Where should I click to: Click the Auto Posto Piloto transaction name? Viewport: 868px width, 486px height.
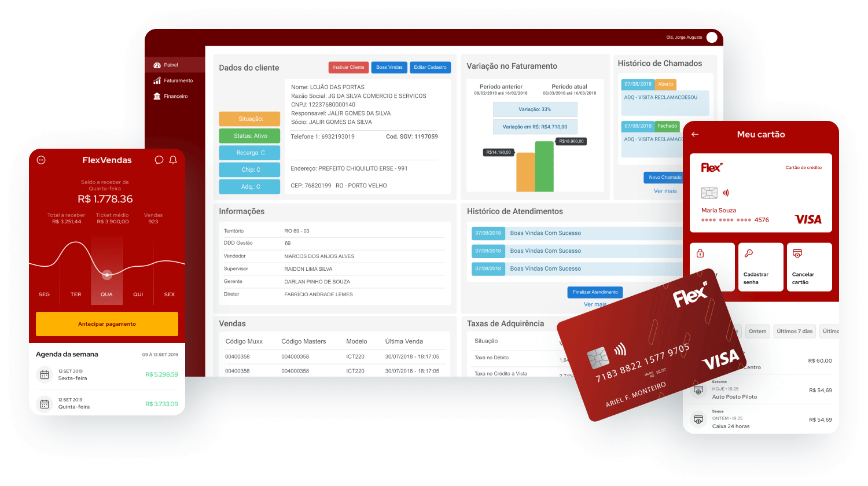tap(734, 397)
